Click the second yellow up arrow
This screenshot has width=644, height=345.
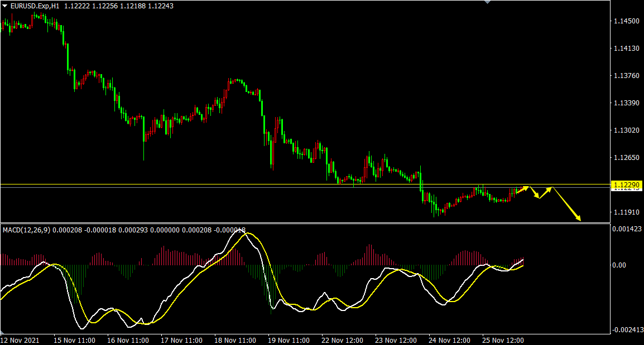point(546,192)
